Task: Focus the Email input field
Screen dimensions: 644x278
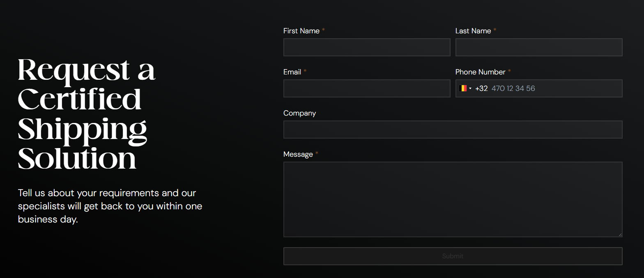Action: coord(367,88)
